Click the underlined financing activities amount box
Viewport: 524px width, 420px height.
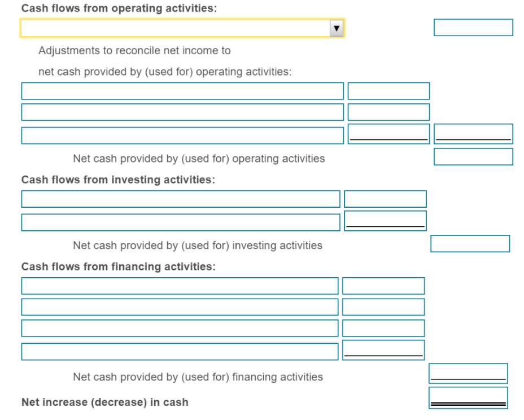[x=383, y=349]
